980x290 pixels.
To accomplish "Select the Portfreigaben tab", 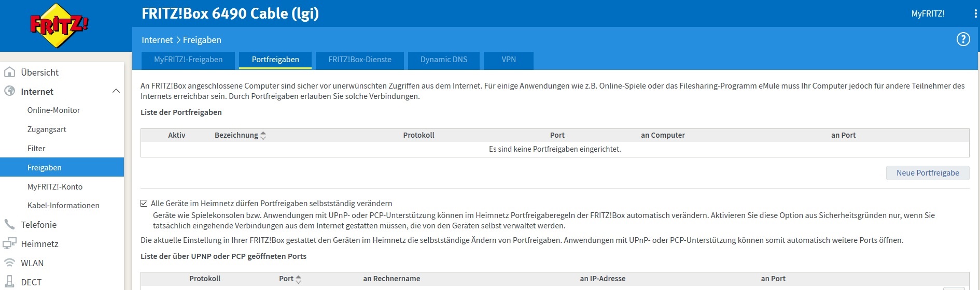I will click(275, 60).
